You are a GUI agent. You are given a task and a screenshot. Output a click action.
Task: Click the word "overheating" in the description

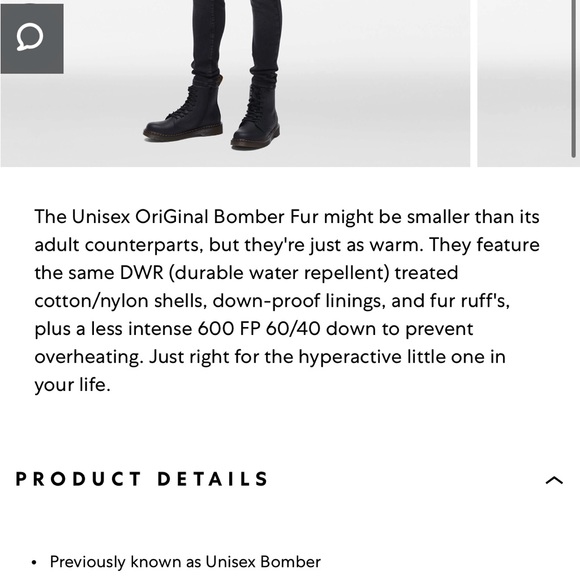(89, 357)
